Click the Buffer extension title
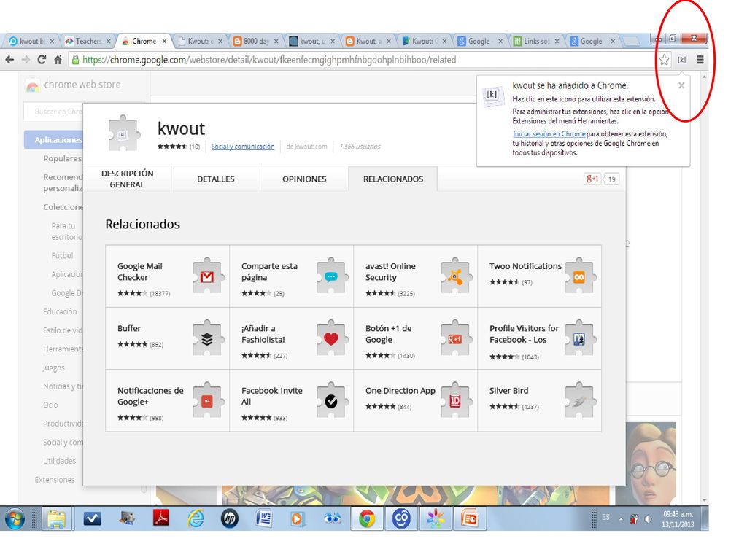The image size is (747, 560). (x=129, y=329)
